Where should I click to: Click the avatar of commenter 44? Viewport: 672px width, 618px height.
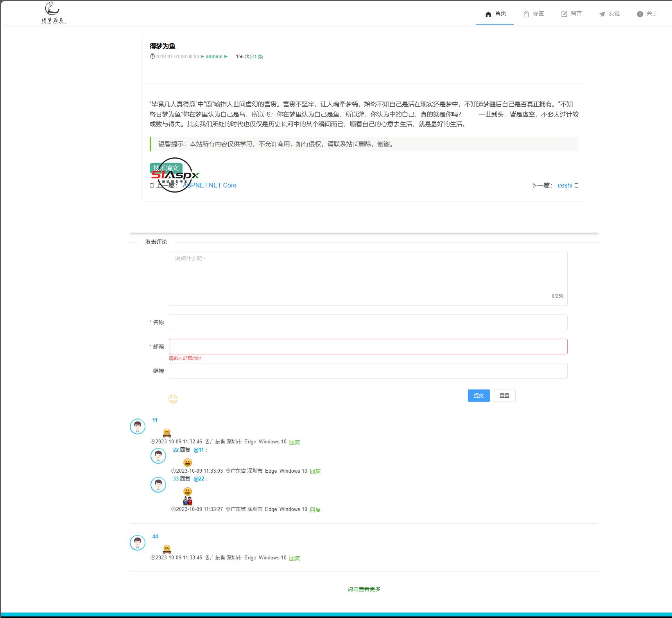(138, 543)
